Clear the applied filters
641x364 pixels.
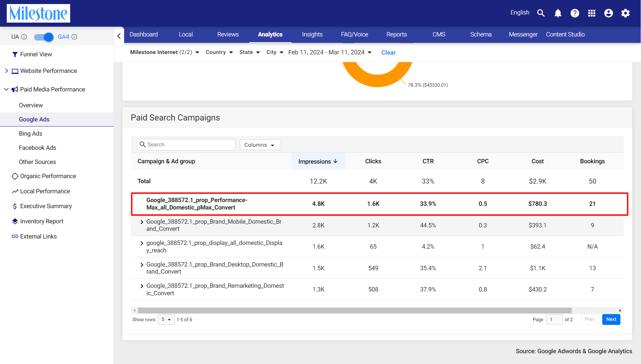click(x=389, y=53)
